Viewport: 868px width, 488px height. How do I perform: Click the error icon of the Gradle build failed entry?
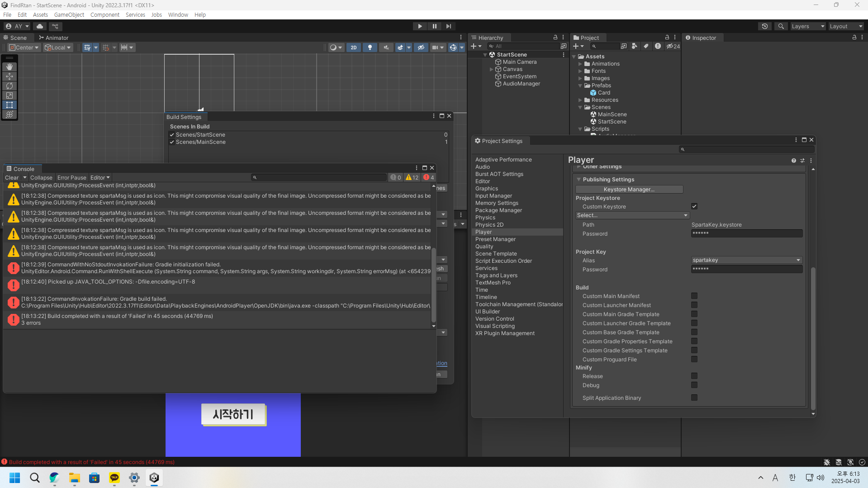(14, 303)
